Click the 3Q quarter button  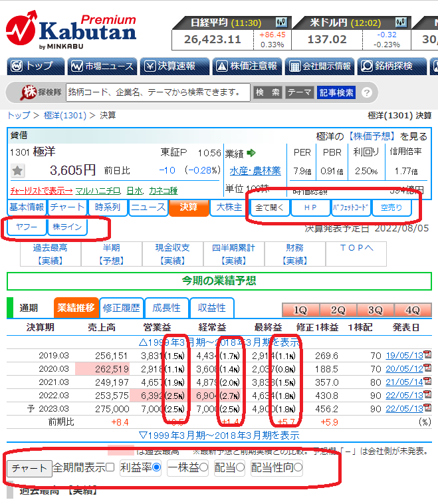376,310
